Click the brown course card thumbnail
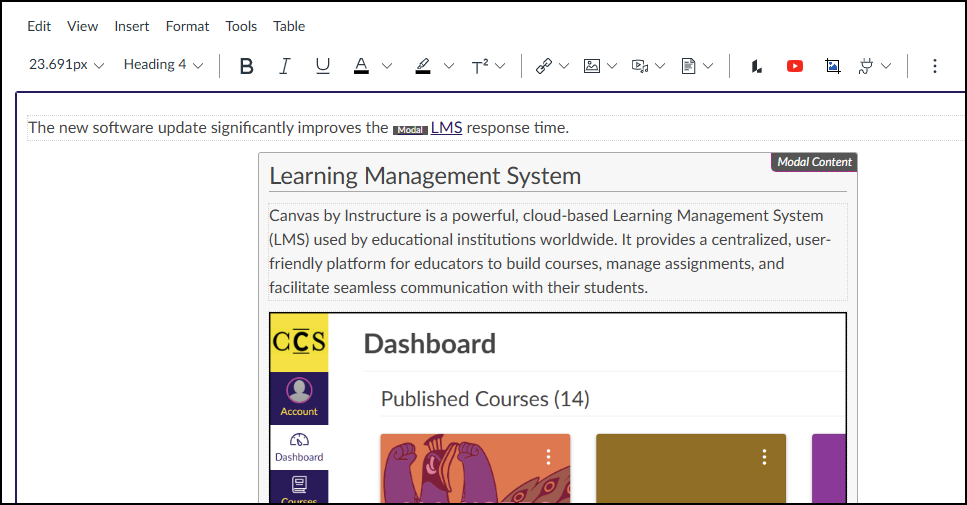 tap(691, 468)
